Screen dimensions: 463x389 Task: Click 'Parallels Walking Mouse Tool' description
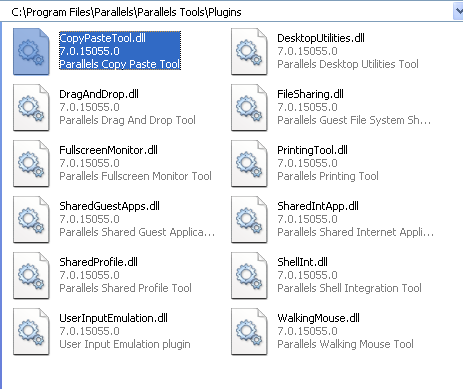pyautogui.click(x=345, y=344)
